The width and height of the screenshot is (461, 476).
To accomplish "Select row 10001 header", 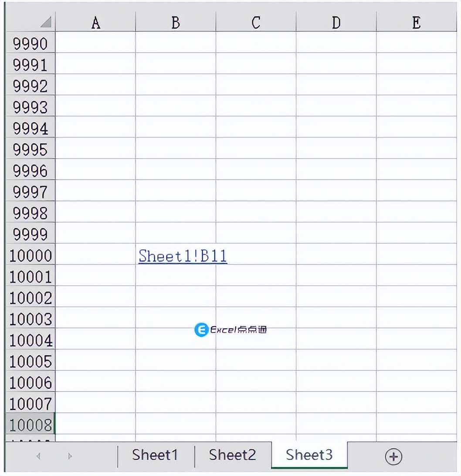I will pos(31,275).
